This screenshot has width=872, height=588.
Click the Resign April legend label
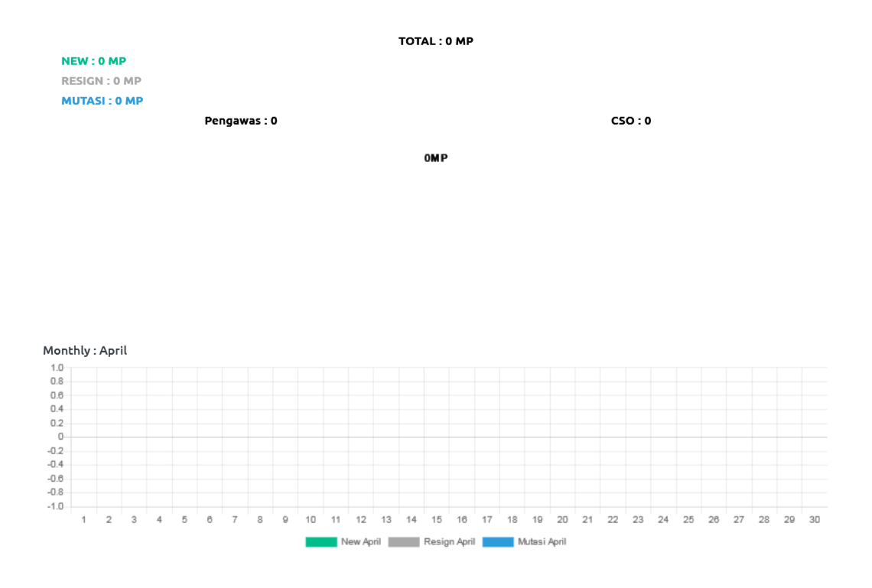[449, 542]
